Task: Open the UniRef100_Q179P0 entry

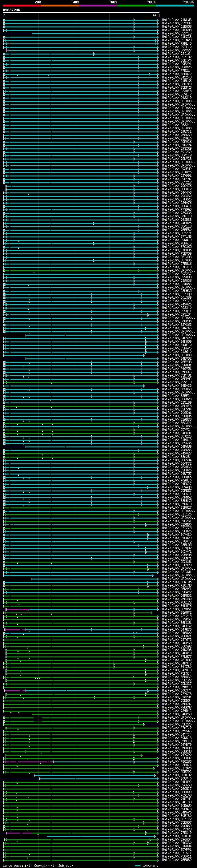Action: pos(177,768)
